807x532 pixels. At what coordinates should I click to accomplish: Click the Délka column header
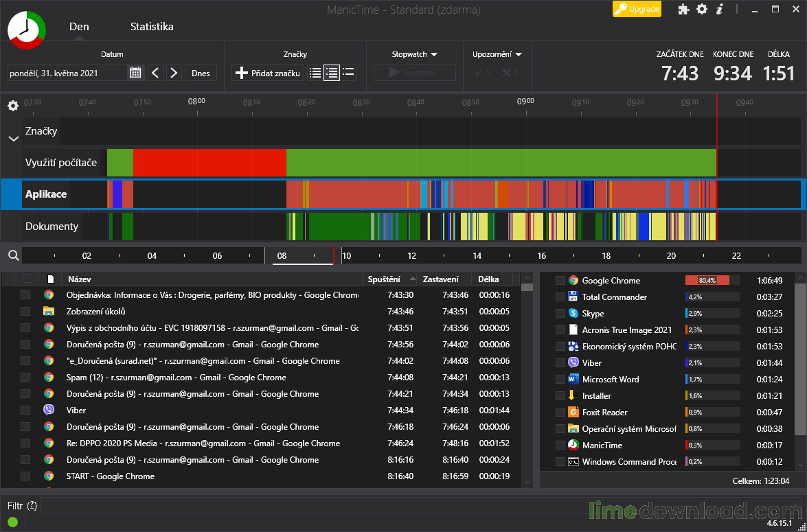[492, 279]
